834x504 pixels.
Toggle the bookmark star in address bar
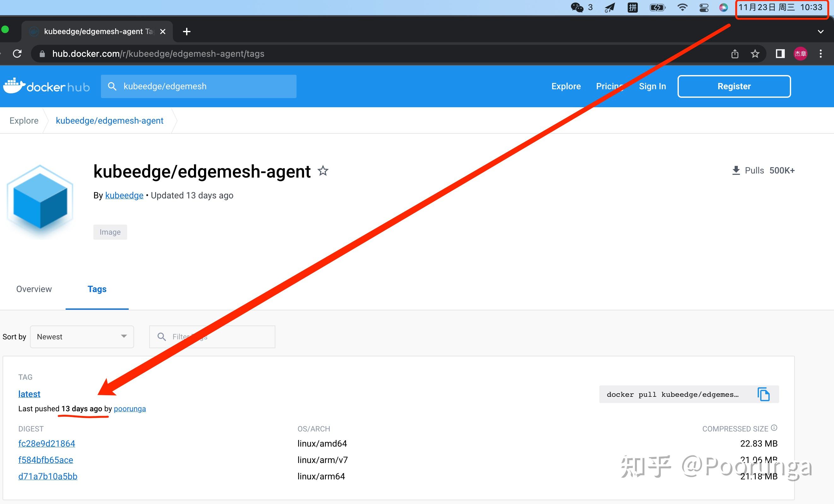point(755,54)
